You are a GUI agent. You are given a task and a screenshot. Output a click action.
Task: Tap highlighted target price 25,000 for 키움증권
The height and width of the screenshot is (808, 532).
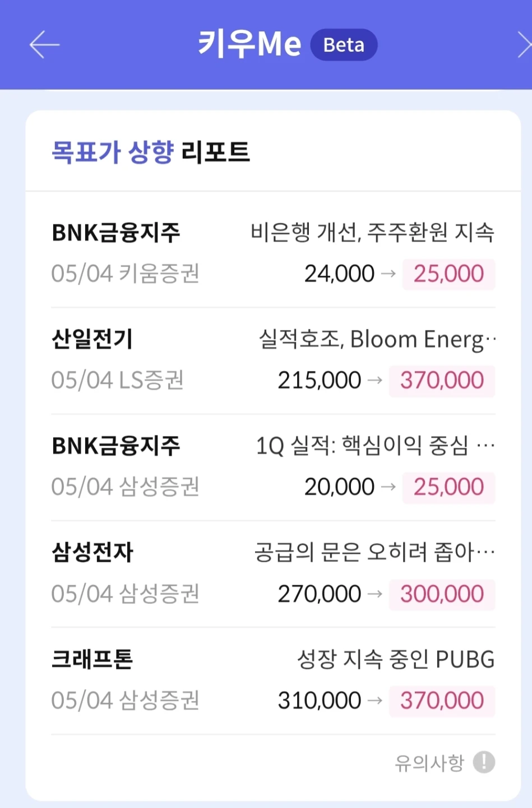448,274
